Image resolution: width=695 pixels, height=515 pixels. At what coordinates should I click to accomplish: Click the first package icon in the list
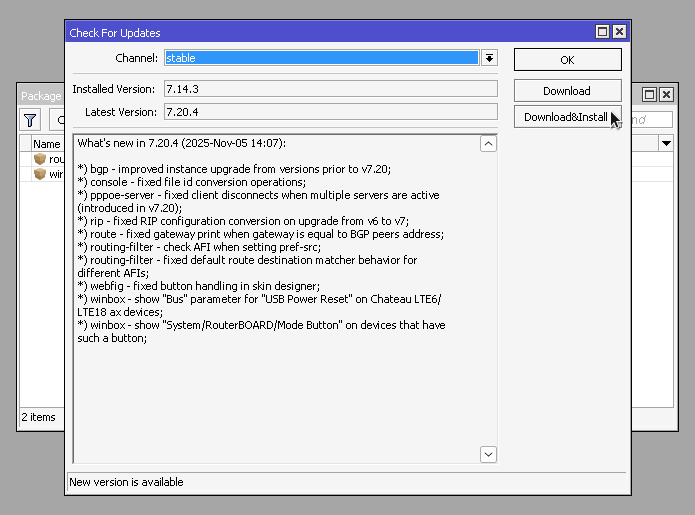(x=40, y=159)
